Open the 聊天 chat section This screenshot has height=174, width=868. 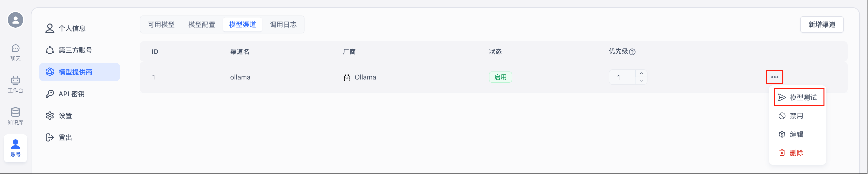15,53
